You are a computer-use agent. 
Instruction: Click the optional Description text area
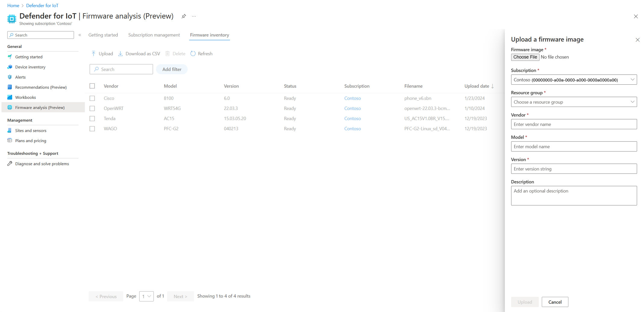point(574,196)
